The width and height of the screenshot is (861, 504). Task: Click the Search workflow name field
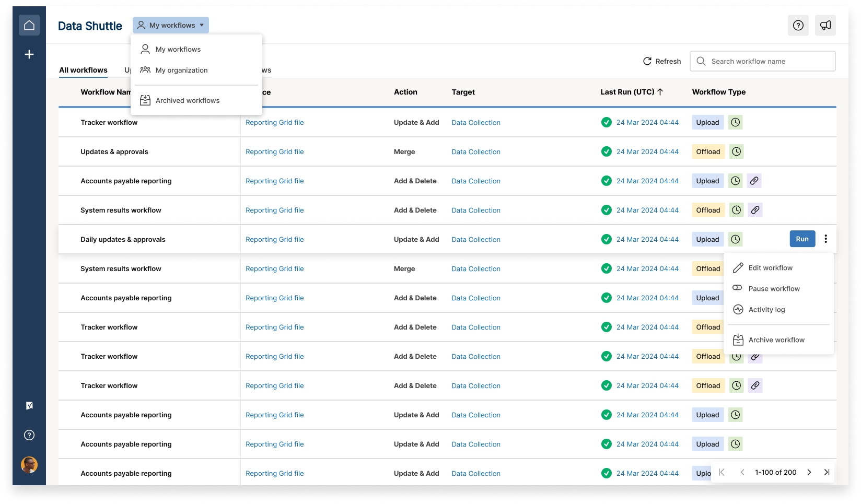point(763,61)
